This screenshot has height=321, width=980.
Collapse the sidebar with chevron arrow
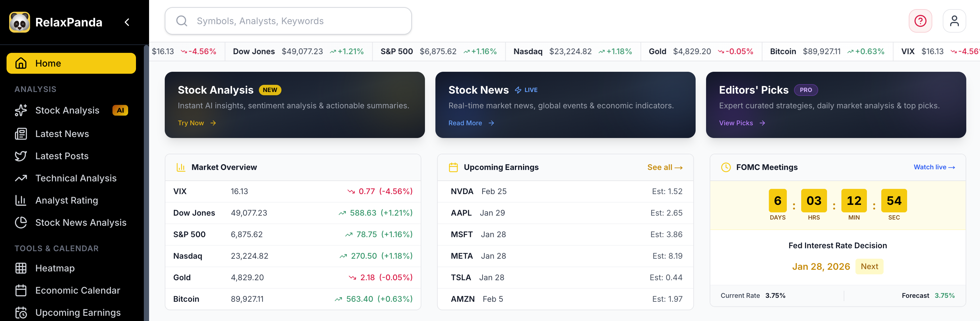click(x=127, y=22)
